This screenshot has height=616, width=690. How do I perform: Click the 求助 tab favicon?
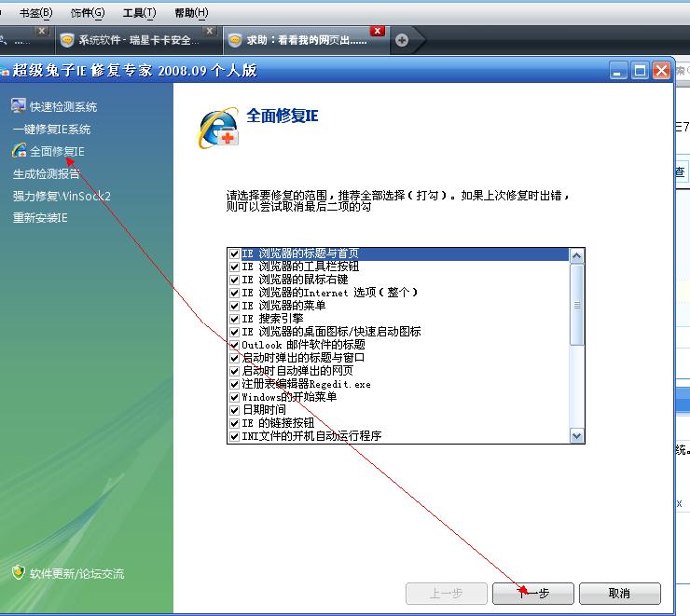click(x=235, y=40)
